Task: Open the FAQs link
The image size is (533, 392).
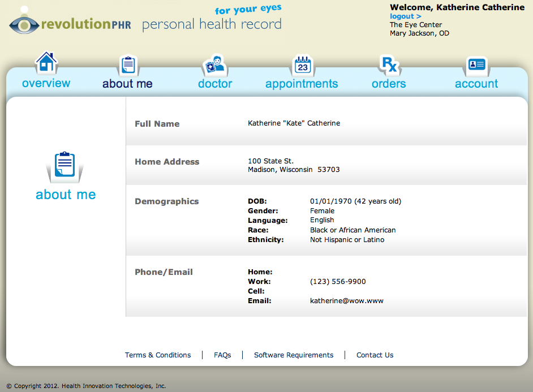Action: click(x=222, y=355)
